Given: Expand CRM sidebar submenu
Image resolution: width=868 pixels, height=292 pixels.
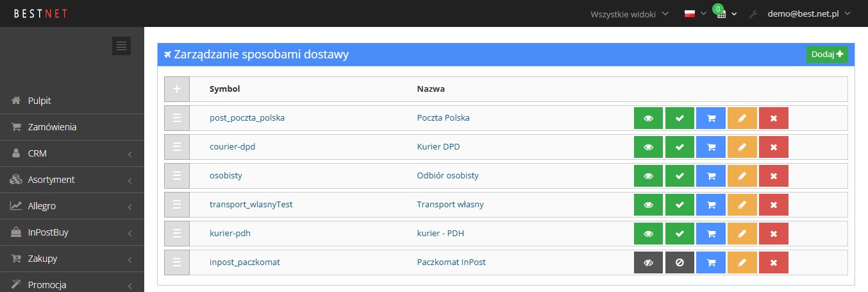Looking at the screenshot, I should pyautogui.click(x=72, y=153).
